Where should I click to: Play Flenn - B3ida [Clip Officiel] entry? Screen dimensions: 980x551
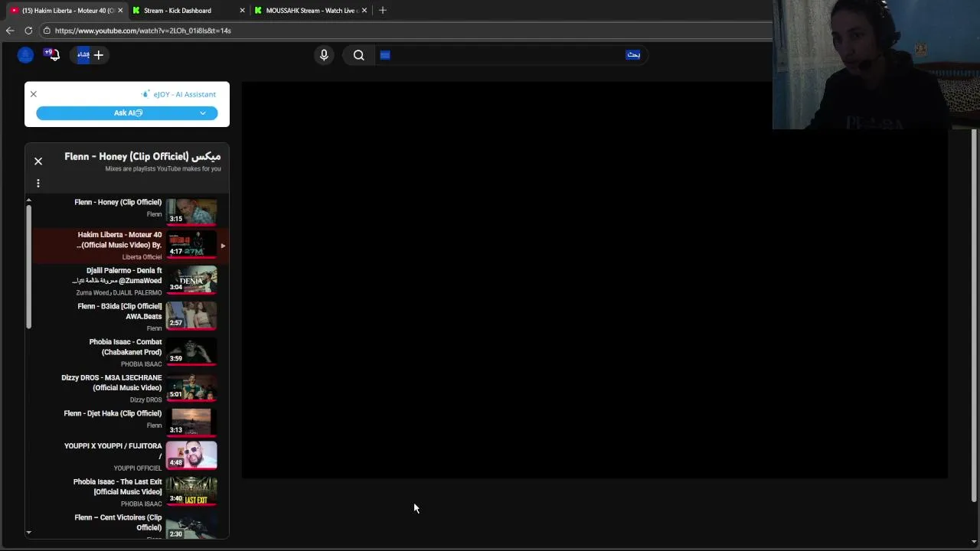pos(129,317)
